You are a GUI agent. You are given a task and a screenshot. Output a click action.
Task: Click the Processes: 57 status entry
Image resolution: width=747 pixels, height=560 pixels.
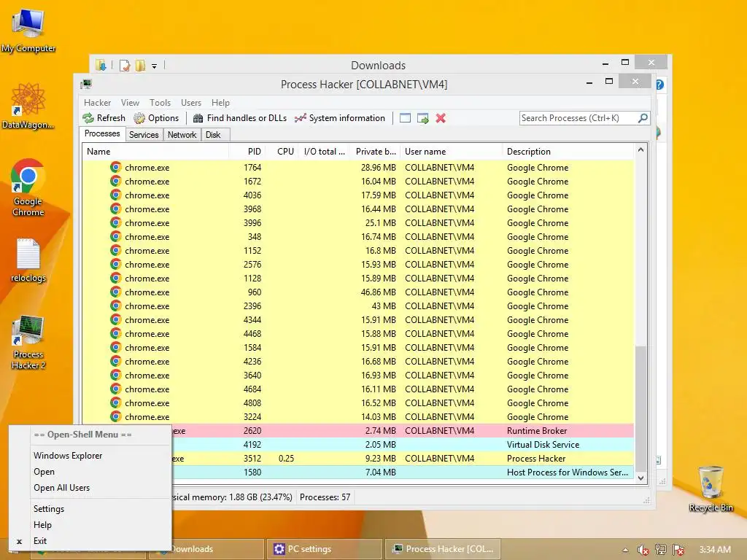pyautogui.click(x=325, y=497)
